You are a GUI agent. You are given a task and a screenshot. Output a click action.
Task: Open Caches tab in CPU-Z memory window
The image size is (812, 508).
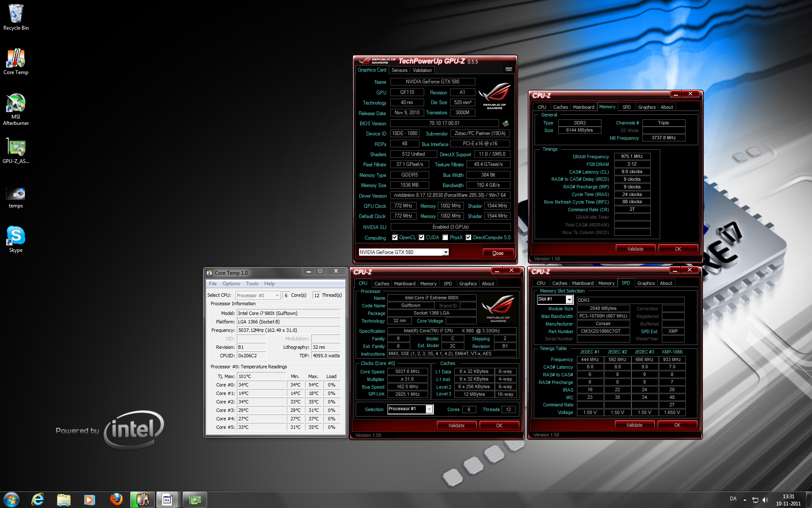[x=560, y=107]
